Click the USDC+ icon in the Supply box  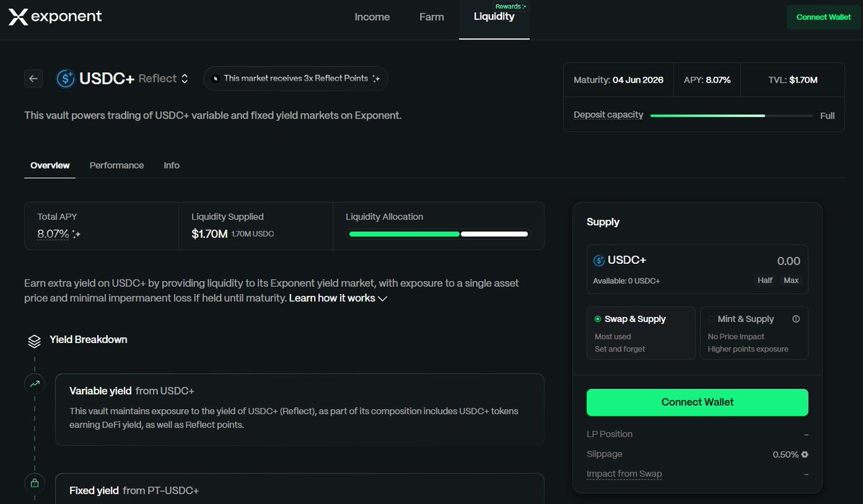[x=599, y=260]
